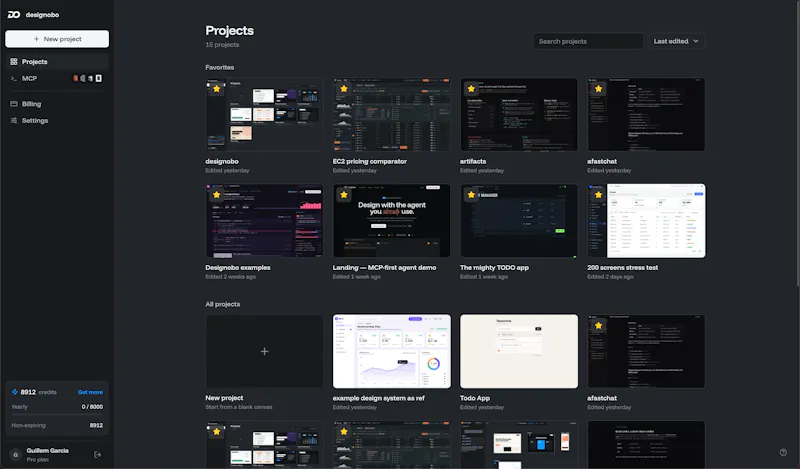Click the 'artifacts' project title
800x469 pixels.
473,161
